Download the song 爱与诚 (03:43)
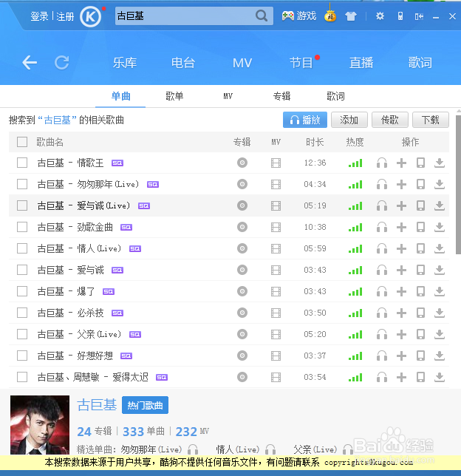 point(439,270)
